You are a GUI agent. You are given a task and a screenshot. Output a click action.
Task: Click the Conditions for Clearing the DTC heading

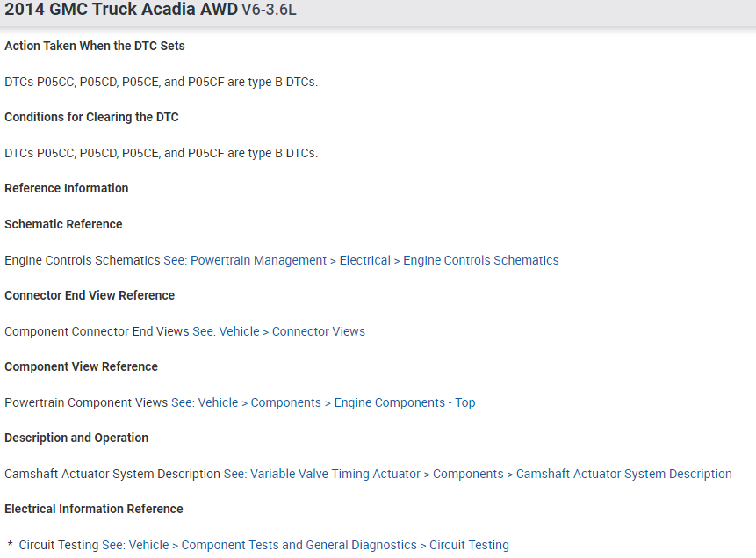(91, 117)
